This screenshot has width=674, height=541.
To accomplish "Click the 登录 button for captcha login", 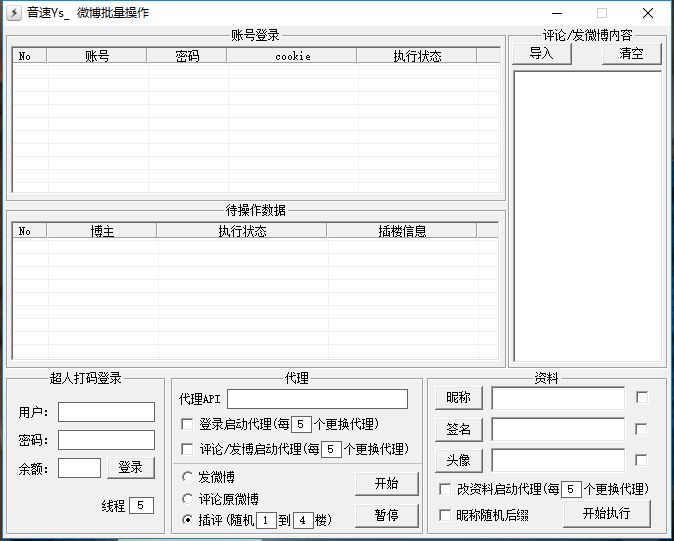I will [x=130, y=467].
